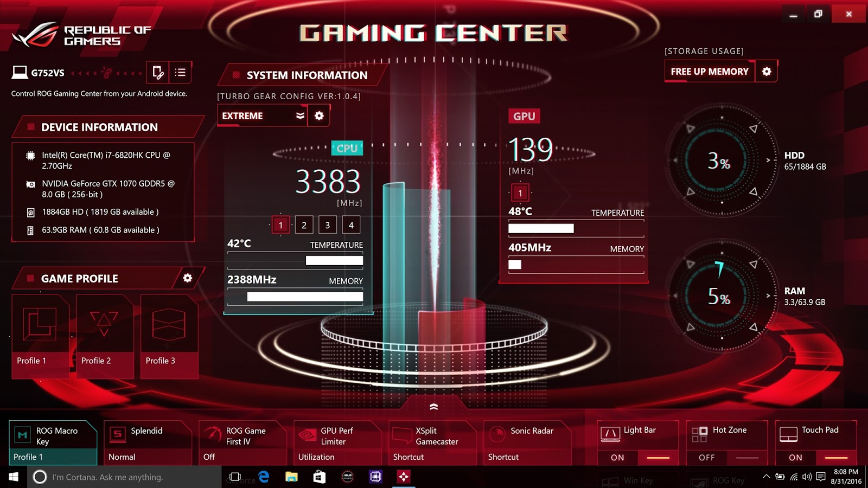Click the HDD usage gauge
The image size is (868, 488).
[722, 160]
